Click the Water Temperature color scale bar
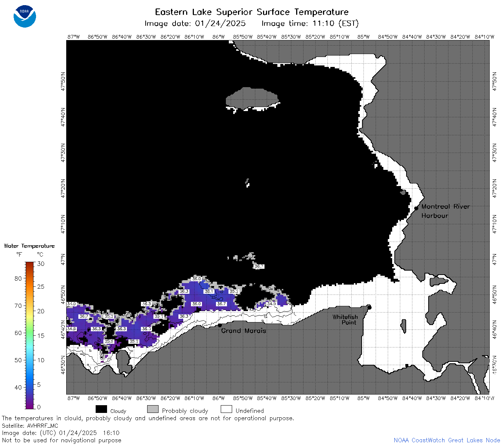The image size is (504, 446). (x=30, y=335)
